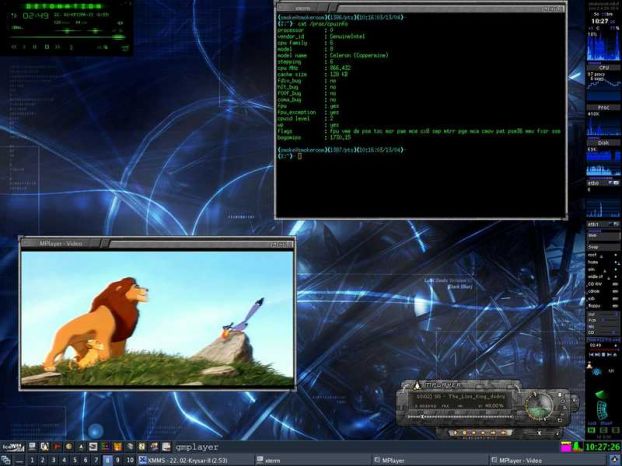Switch to workspace 10

[x=130, y=460]
